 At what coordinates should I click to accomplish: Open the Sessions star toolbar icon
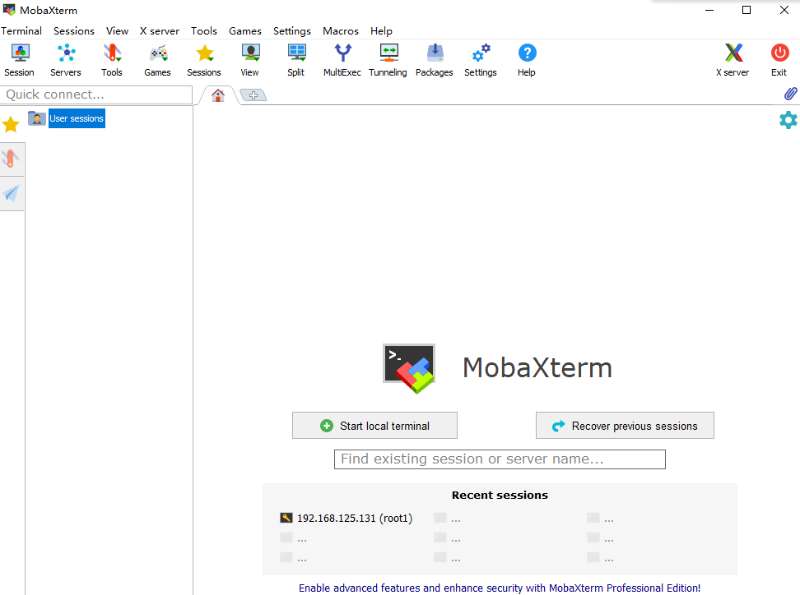pos(204,60)
